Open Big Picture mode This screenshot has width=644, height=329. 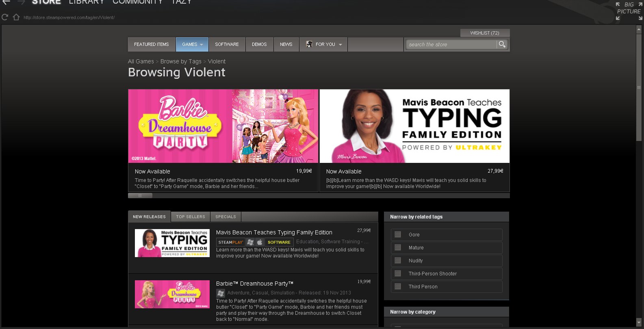click(629, 11)
